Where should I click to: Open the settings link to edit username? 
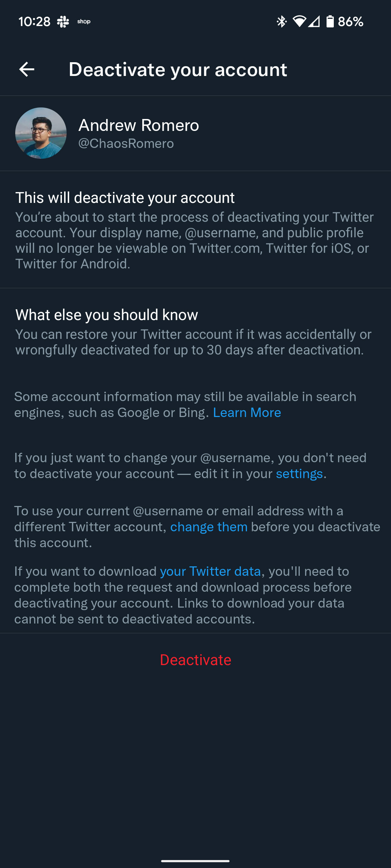pyautogui.click(x=299, y=474)
